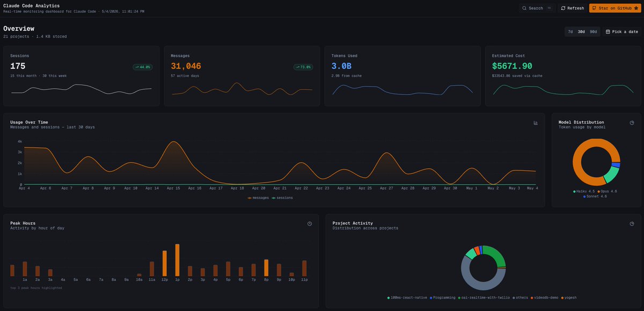Viewport: 644px width, 311px height.
Task: Click the 12p bar in Peak Hours
Action: 164,264
